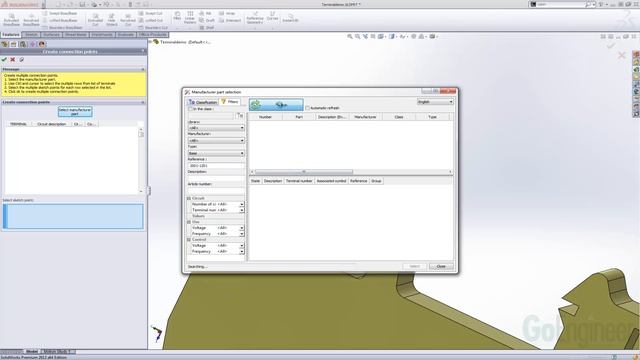Open the Sheet Metal ribbon tab
The image size is (640, 360).
coord(76,35)
